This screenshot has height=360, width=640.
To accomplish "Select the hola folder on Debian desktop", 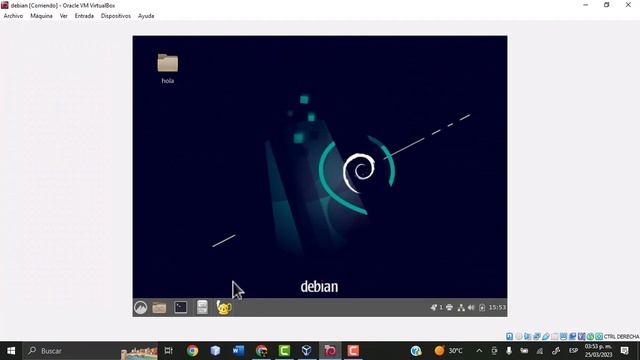I will [x=168, y=68].
